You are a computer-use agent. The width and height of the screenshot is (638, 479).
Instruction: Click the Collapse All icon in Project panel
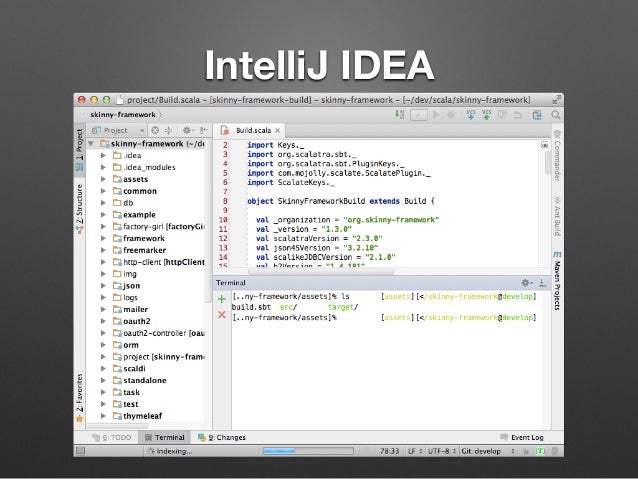coord(168,130)
